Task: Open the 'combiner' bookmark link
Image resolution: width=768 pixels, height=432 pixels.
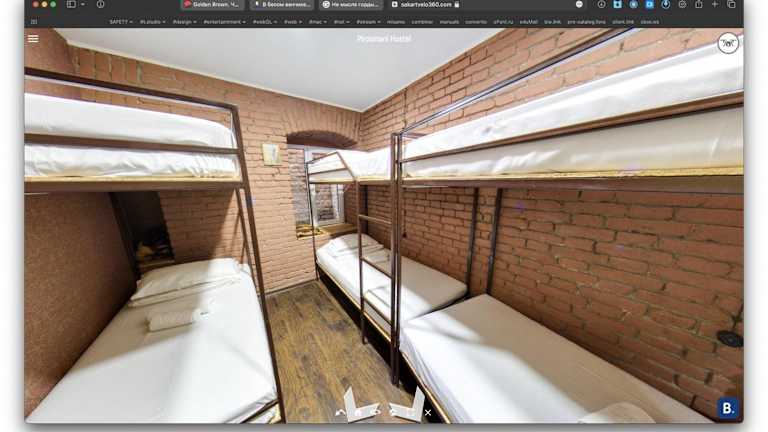Action: click(x=421, y=21)
